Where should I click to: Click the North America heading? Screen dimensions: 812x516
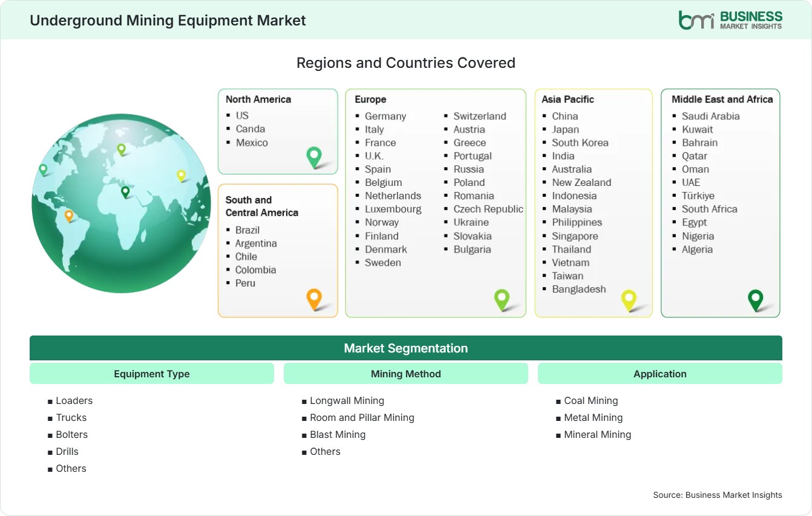(x=258, y=99)
